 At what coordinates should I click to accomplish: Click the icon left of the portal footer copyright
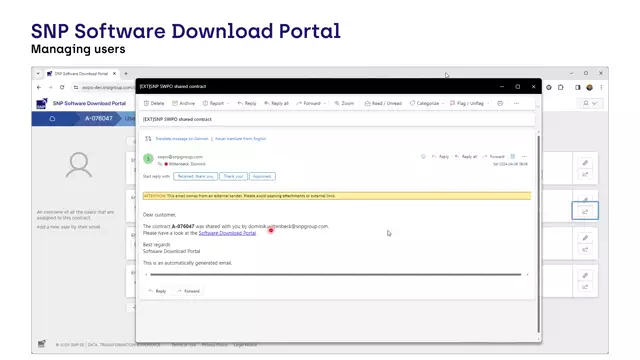(42, 344)
